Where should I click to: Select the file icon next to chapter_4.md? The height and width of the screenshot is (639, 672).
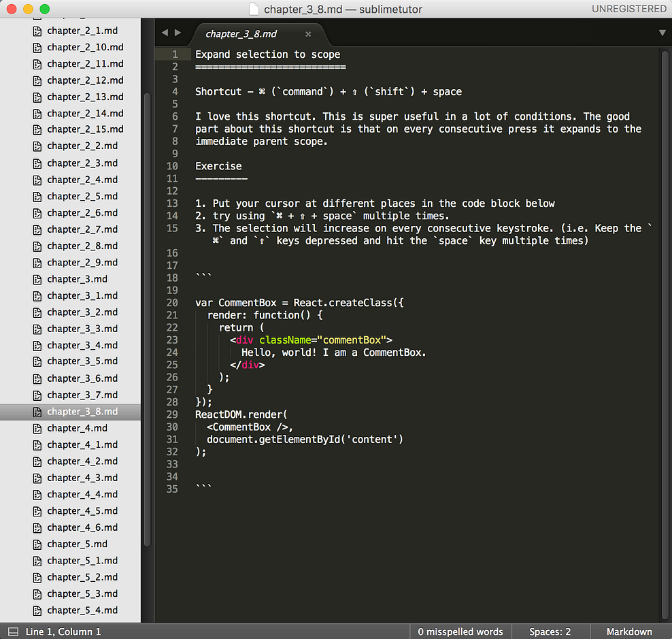39,428
